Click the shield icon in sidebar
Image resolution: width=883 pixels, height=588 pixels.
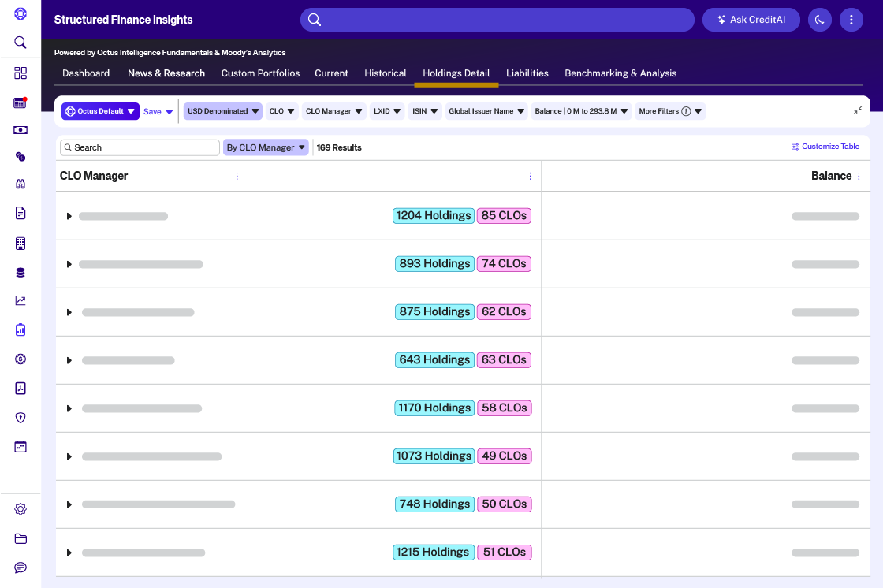(x=20, y=417)
